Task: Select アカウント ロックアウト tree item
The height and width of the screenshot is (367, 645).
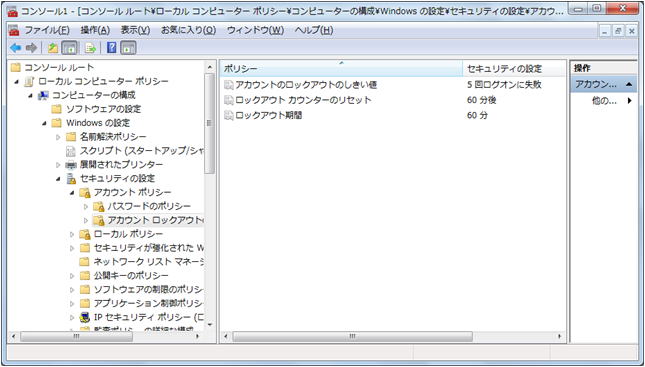Action: [x=155, y=221]
